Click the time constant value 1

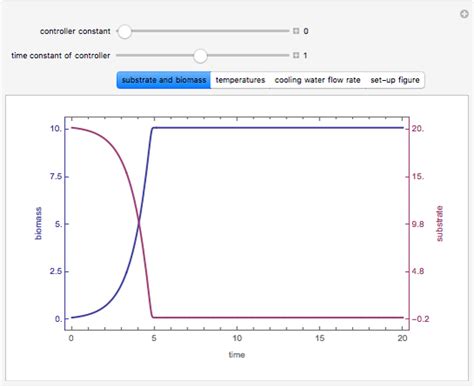(x=305, y=55)
